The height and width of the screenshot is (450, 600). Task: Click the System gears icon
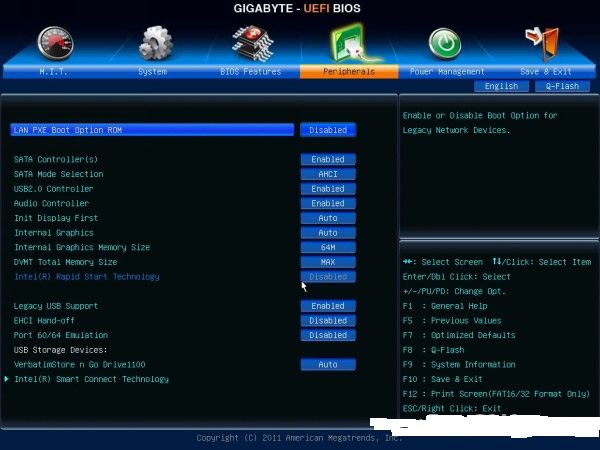tap(155, 43)
